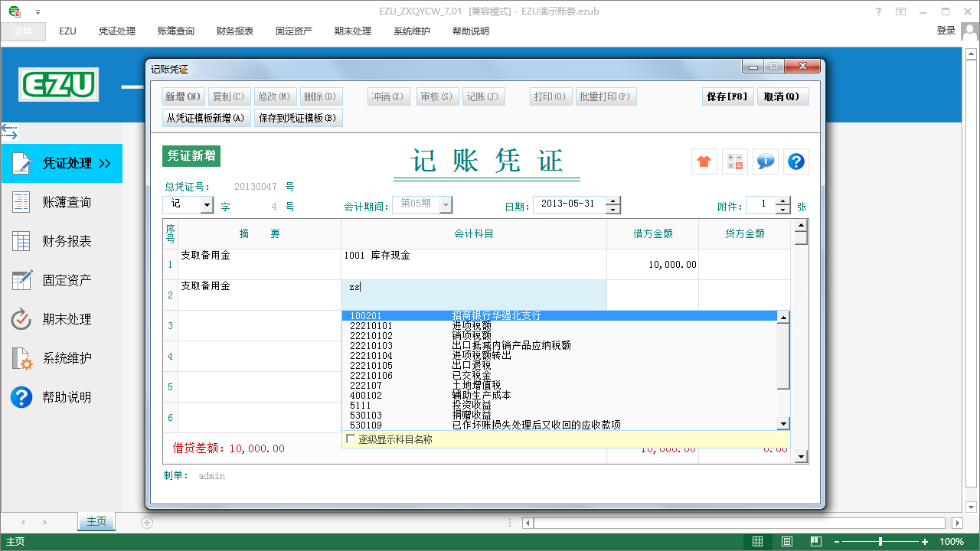Click 从凭证模板新增(A) button
The image size is (980, 551).
pos(207,118)
